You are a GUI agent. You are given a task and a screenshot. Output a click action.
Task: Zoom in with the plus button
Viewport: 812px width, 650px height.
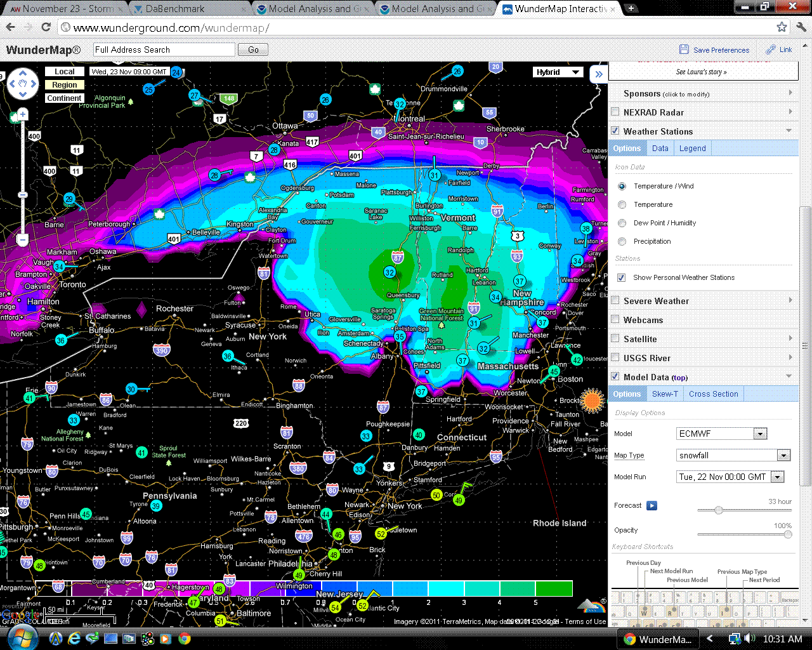pos(23,114)
